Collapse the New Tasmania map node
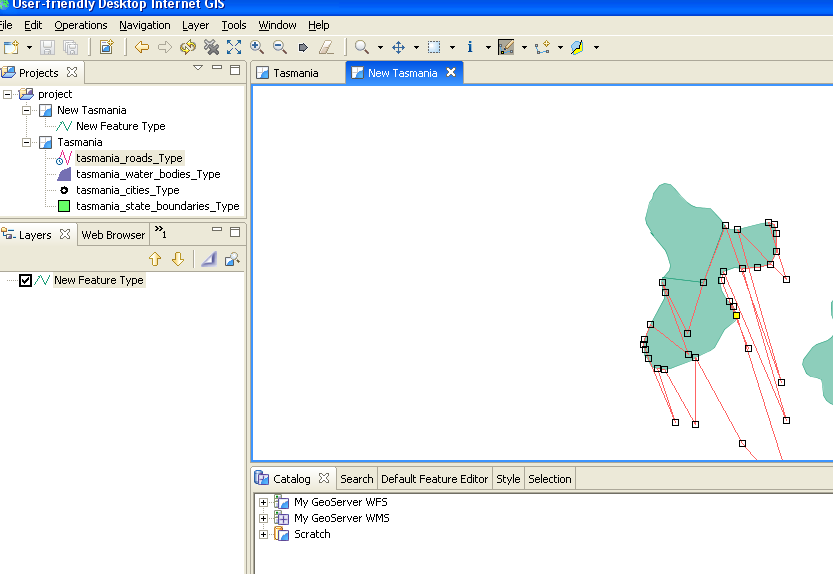 27,110
